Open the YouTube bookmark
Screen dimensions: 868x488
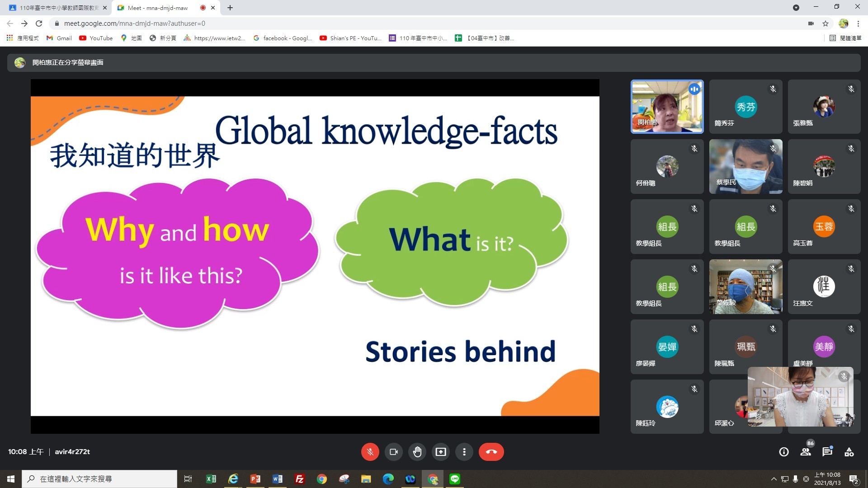pyautogui.click(x=96, y=38)
